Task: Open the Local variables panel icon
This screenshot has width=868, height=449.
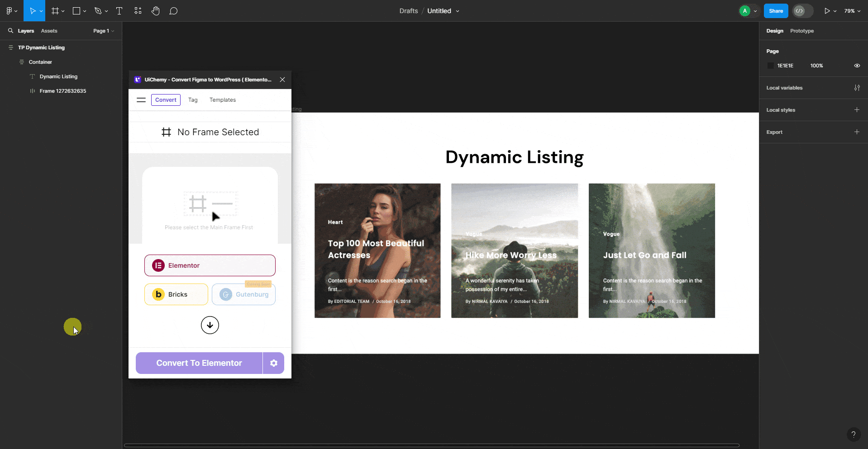Action: pos(857,88)
